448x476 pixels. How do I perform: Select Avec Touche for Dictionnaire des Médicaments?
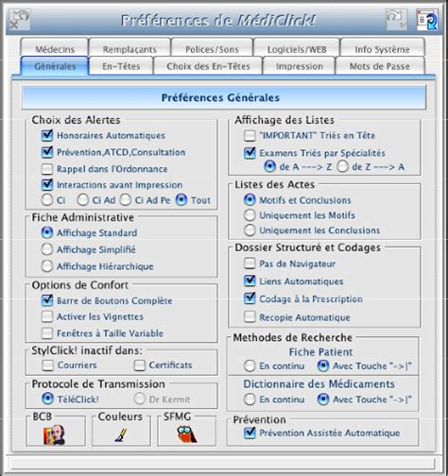(x=323, y=399)
